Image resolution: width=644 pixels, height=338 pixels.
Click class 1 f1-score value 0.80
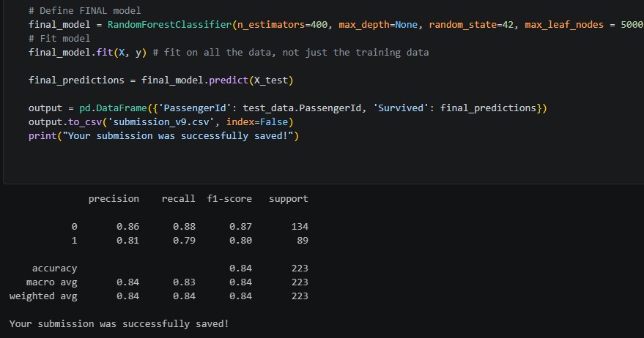coord(241,241)
